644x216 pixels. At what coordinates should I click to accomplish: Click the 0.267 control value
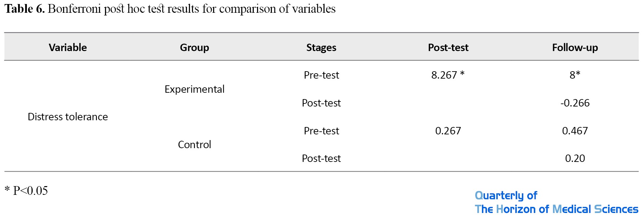(448, 131)
